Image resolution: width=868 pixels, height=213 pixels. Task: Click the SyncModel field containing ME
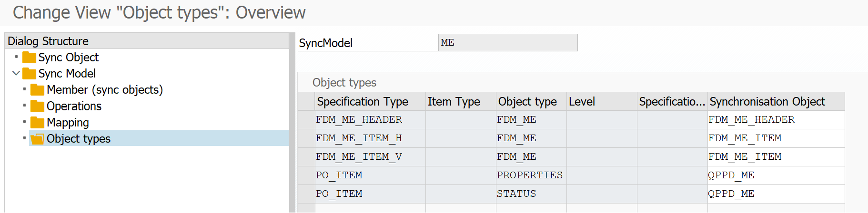pos(507,43)
